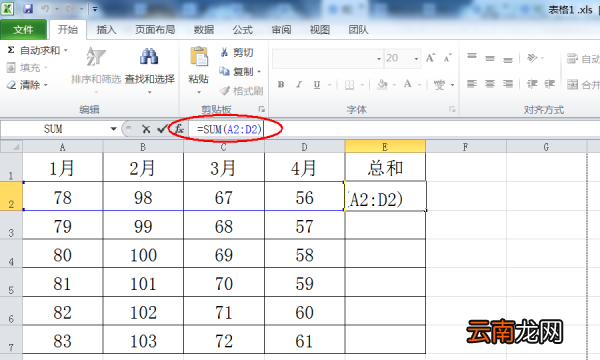Switch to the 审阅 ribbon tab
Screen dimensions: 600x360
coord(281,29)
